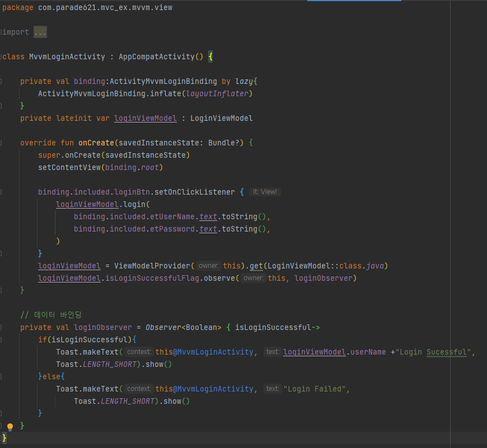The height and width of the screenshot is (448, 487).
Task: Collapse the MvvmLoginActivity class fold marker
Action: point(1,57)
